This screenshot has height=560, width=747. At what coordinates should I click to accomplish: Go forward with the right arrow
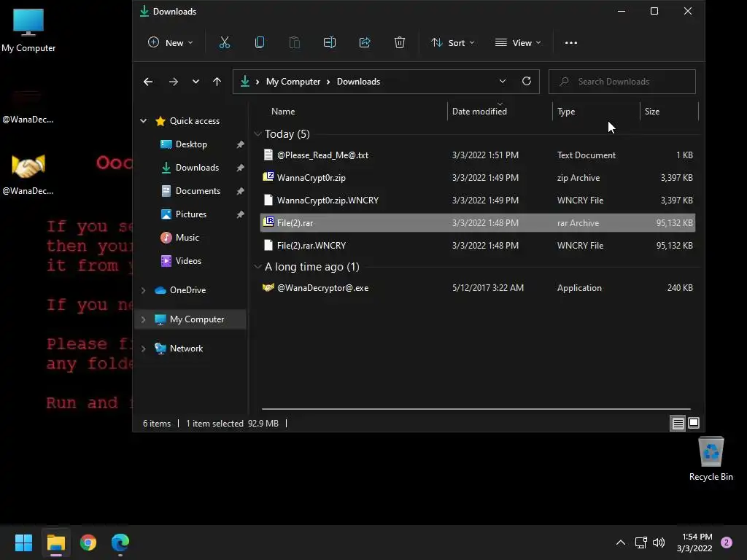click(174, 82)
